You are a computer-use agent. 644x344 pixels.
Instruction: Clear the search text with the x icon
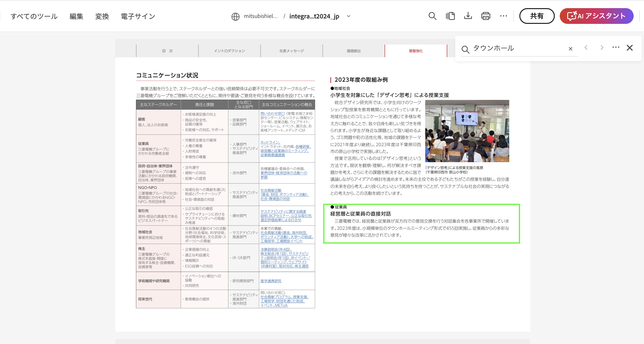click(x=570, y=49)
